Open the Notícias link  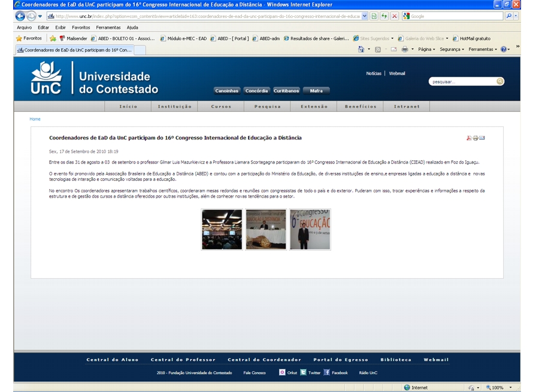click(374, 73)
